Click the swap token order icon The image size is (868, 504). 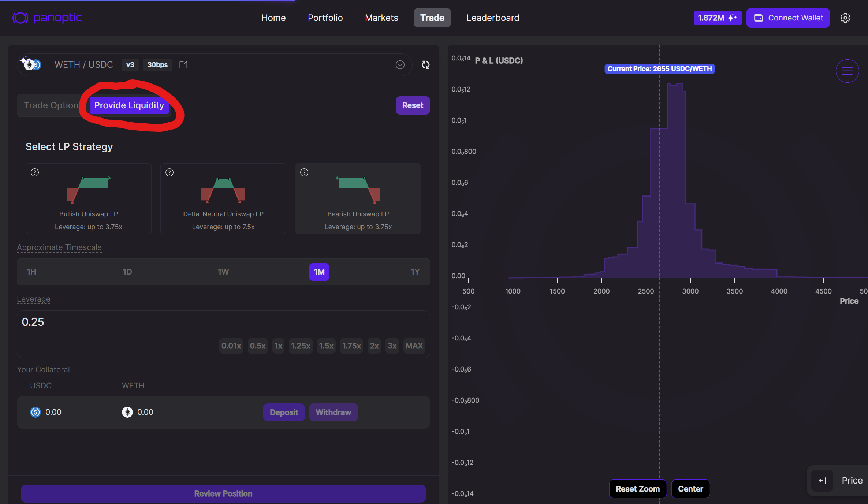[x=425, y=65]
